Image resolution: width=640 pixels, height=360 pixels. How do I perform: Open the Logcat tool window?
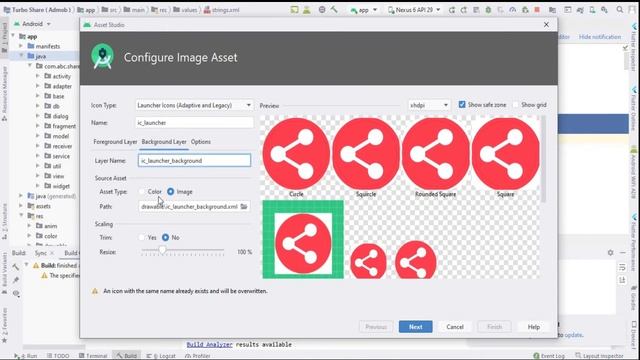(x=161, y=356)
